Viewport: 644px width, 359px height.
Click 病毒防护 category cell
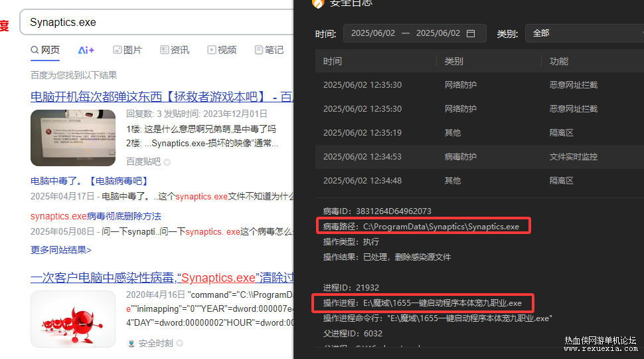coord(460,157)
